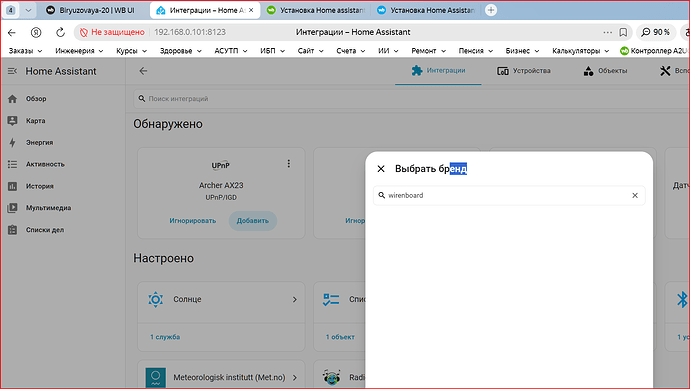This screenshot has width=690, height=389.
Task: Select the Объекты tab
Action: 605,71
